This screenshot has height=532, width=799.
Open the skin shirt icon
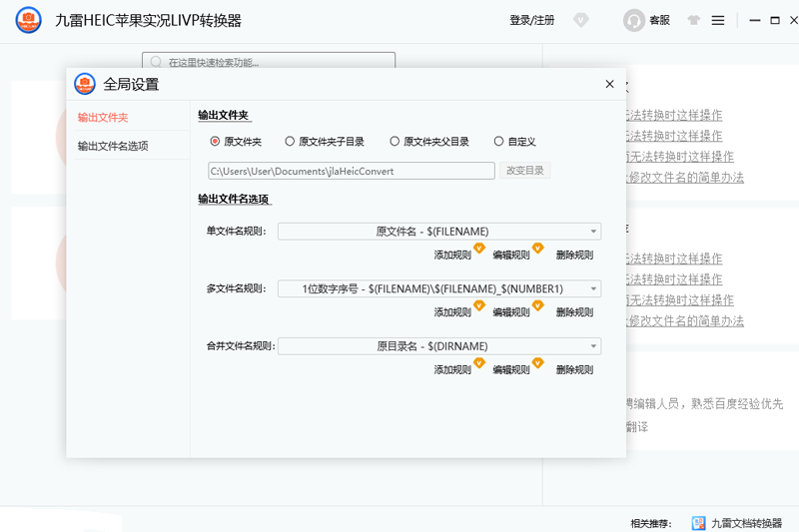tap(693, 20)
